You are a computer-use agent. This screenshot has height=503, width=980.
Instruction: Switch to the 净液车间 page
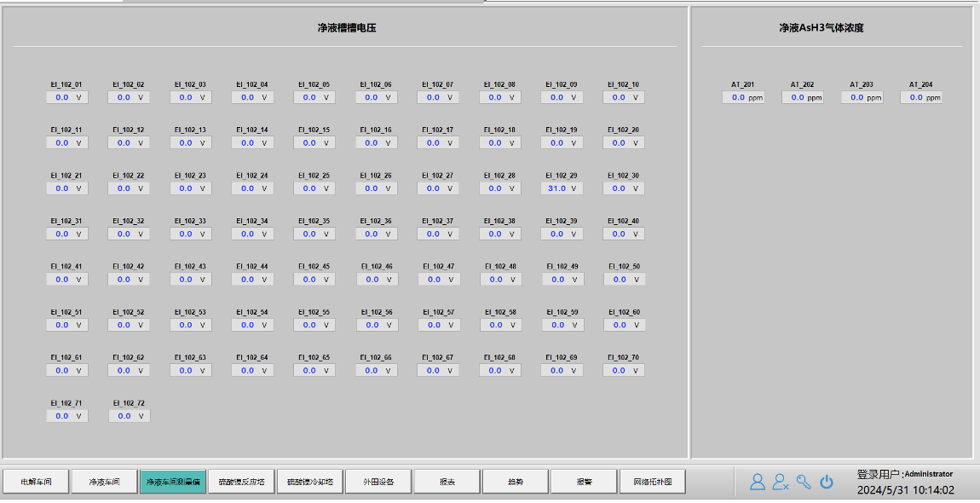104,482
